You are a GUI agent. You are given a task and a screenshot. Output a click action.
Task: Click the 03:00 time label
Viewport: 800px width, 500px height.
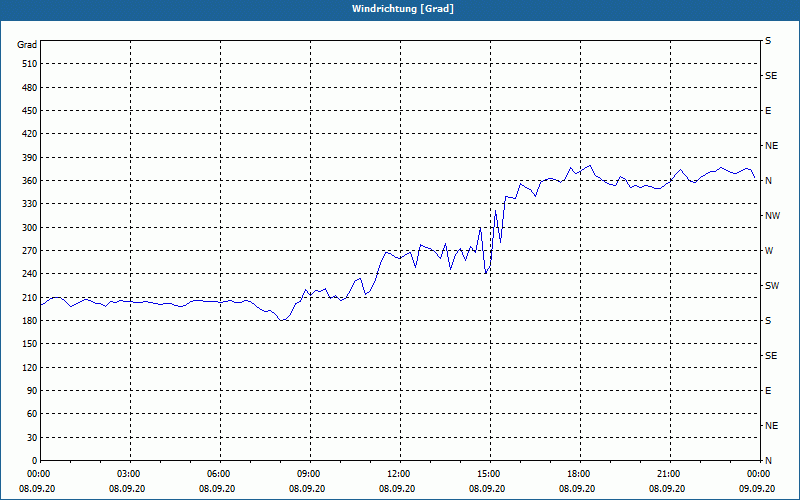click(129, 474)
